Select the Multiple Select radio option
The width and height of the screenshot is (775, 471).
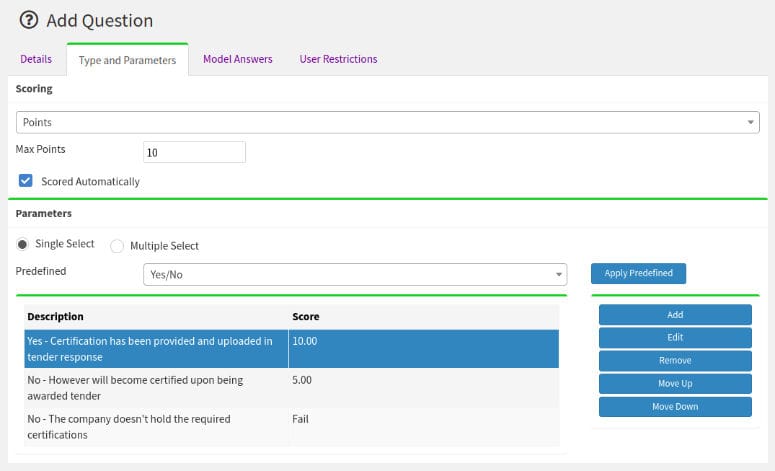(117, 246)
